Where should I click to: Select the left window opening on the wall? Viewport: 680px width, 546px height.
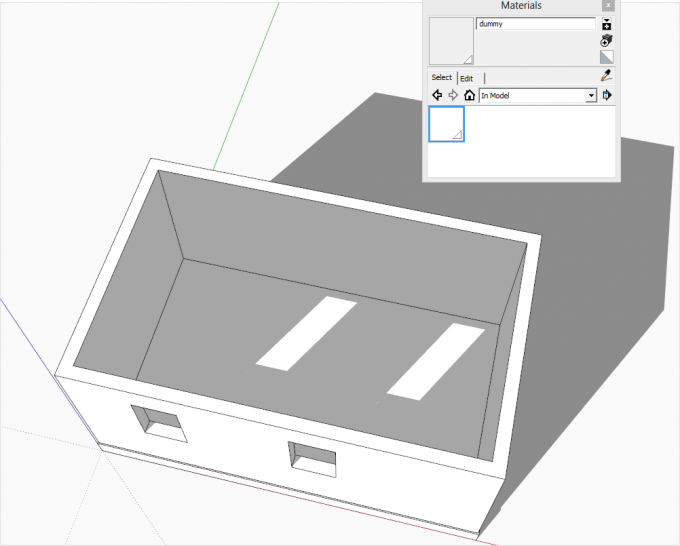tap(159, 424)
